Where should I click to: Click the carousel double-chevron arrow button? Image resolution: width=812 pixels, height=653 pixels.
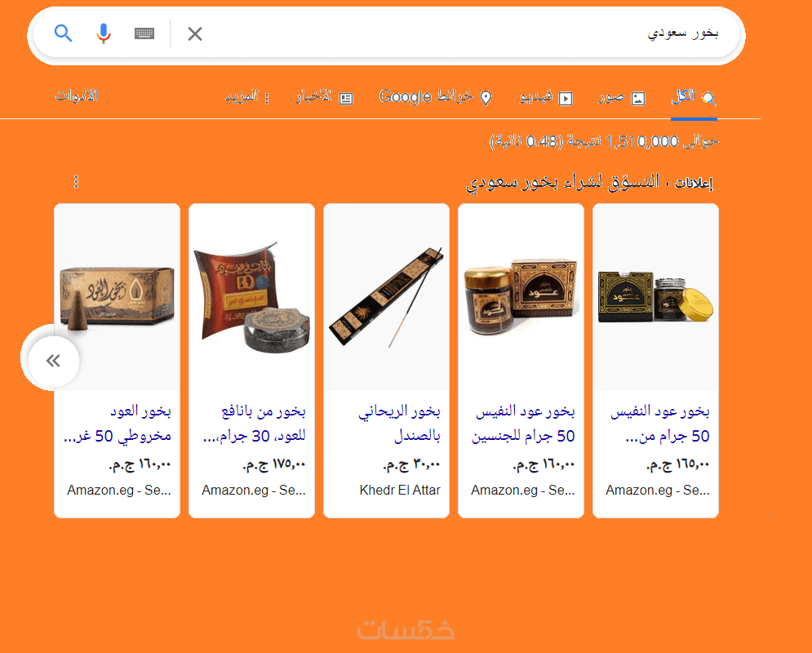pos(53,361)
